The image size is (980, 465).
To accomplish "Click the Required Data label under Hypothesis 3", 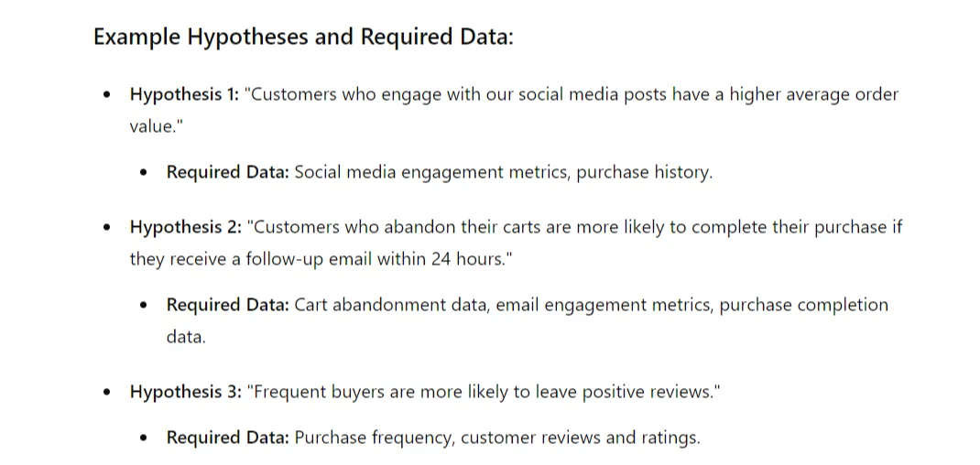I will 227,438.
